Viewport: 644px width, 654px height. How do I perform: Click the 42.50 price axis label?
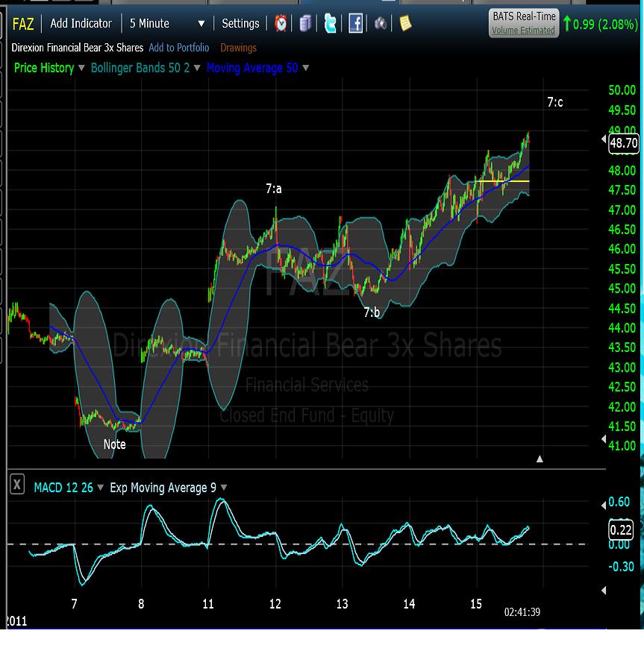[622, 387]
